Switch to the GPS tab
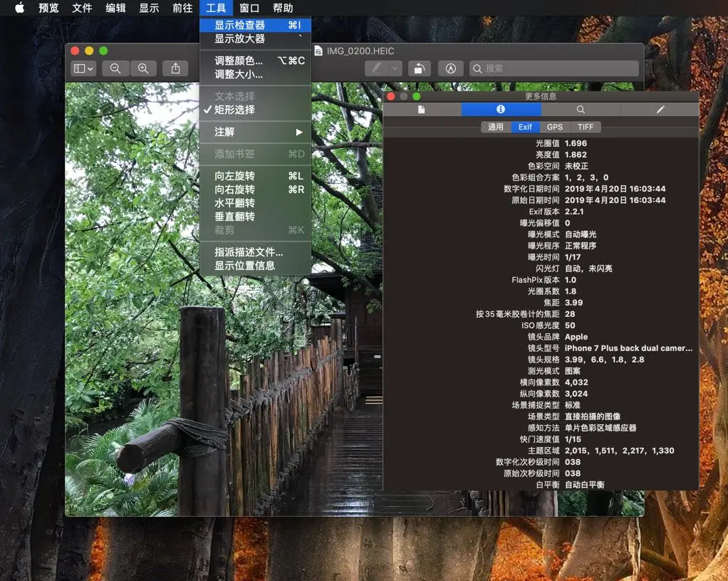 pyautogui.click(x=554, y=127)
